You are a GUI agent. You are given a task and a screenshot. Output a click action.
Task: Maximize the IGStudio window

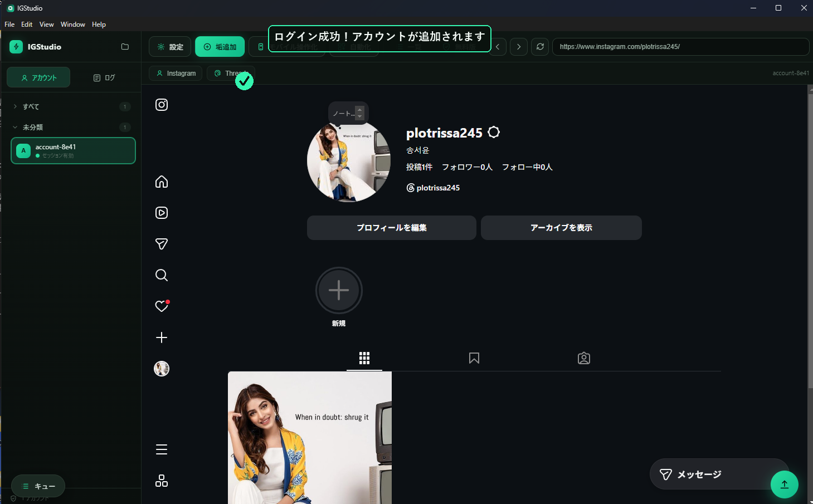[x=778, y=8]
